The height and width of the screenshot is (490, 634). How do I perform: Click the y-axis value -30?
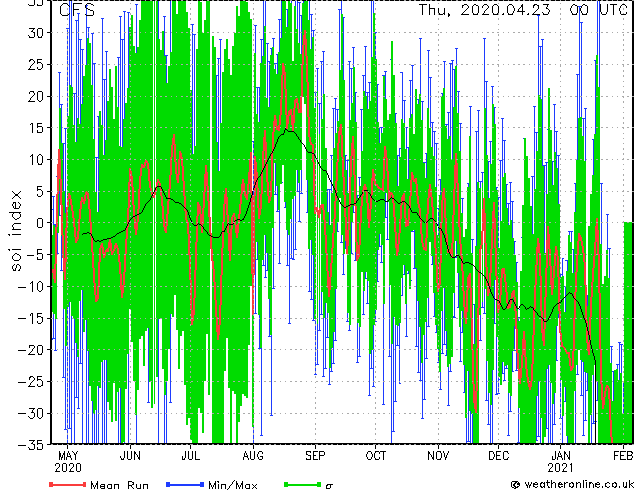click(x=31, y=413)
